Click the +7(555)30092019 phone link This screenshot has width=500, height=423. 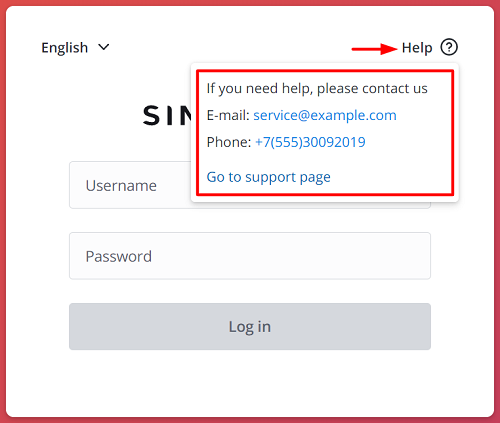310,142
